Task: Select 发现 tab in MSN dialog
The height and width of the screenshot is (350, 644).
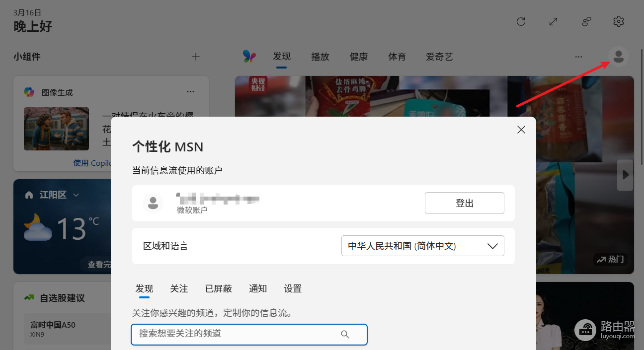Action: [144, 288]
